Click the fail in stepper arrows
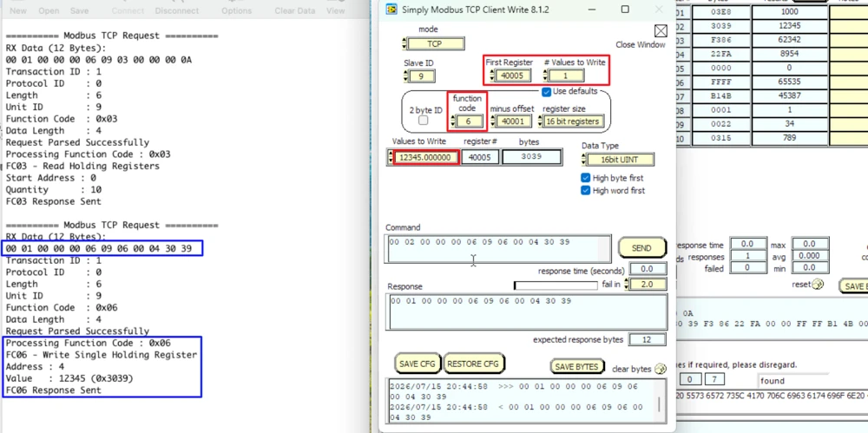The height and width of the screenshot is (433, 868). tap(627, 285)
